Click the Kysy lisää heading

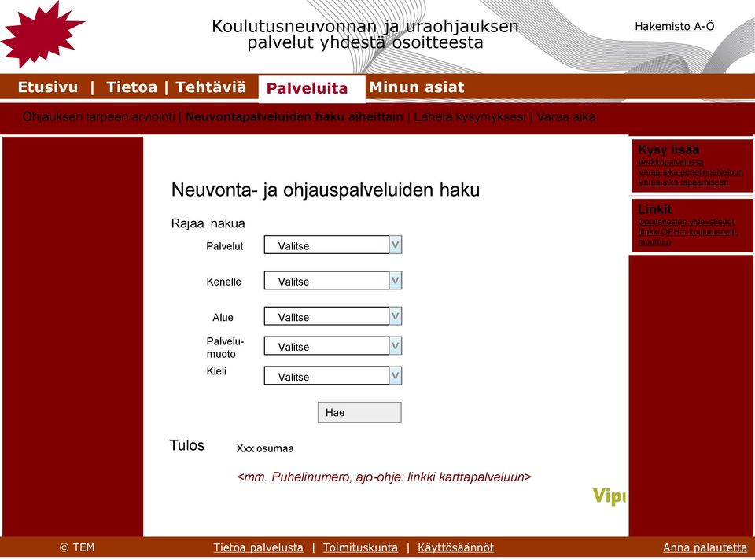click(668, 149)
